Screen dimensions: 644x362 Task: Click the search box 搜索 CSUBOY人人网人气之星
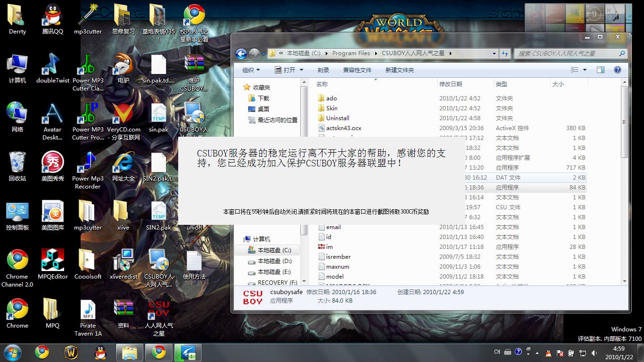(570, 53)
